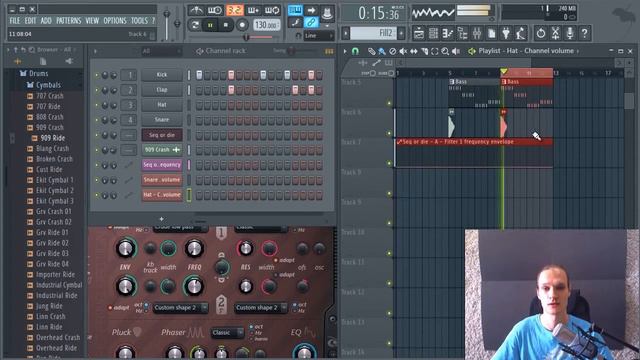Screen dimensions: 640x360
Task: Click the question mark help icon
Action: (x=584, y=33)
